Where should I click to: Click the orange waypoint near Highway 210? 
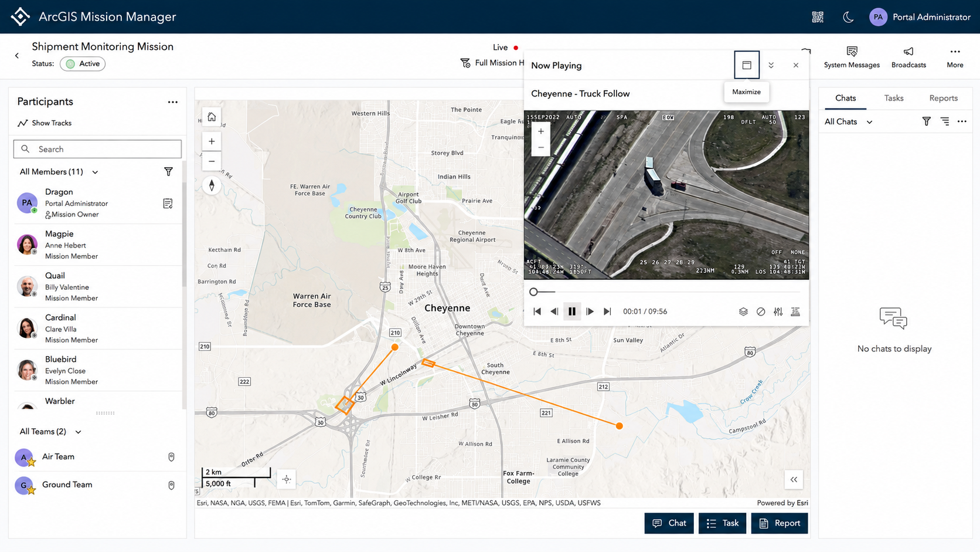point(395,347)
